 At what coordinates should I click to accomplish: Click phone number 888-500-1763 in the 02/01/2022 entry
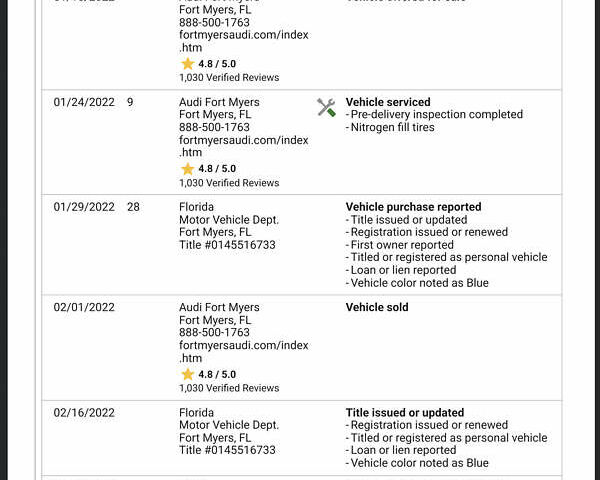pyautogui.click(x=214, y=333)
